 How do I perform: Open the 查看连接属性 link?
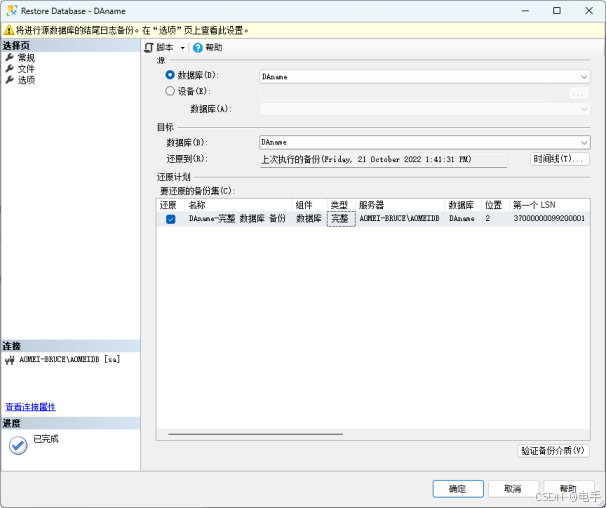click(30, 407)
